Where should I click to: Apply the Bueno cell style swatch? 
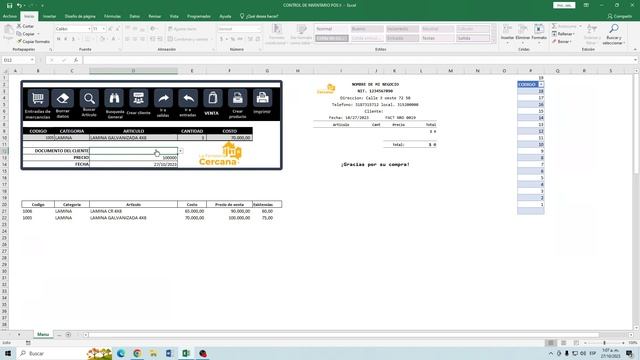(367, 29)
